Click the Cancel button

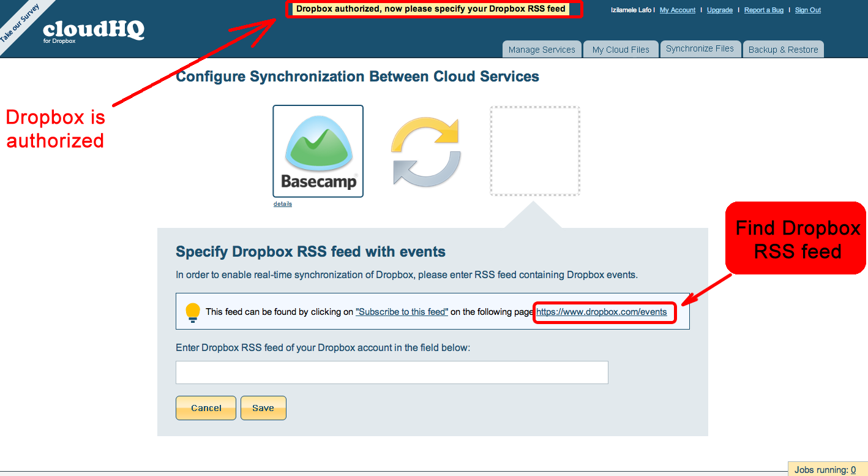[x=206, y=408]
